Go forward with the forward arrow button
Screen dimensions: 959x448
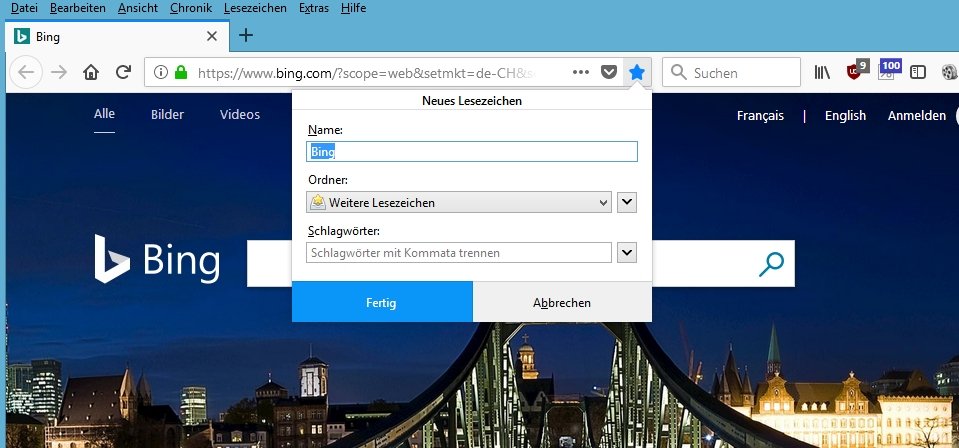(59, 72)
